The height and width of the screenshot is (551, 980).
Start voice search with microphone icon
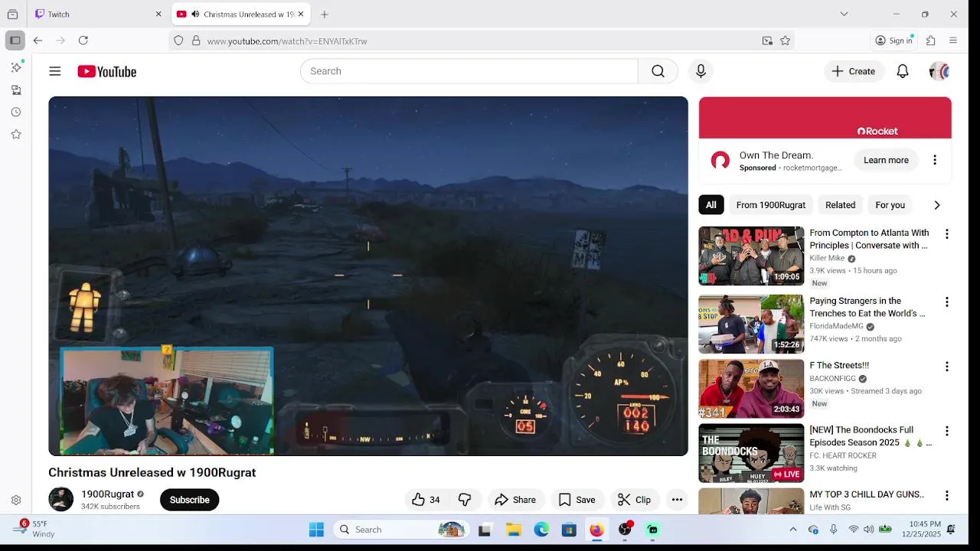pyautogui.click(x=701, y=71)
